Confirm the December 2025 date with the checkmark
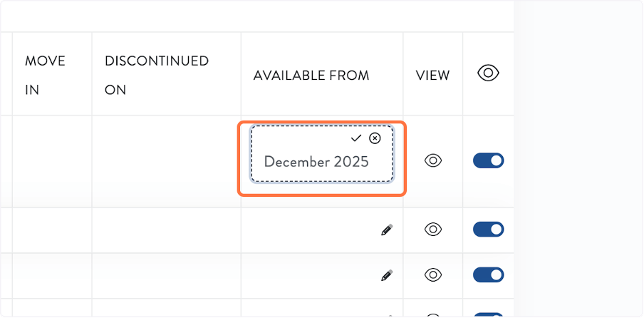The height and width of the screenshot is (318, 644). click(x=356, y=138)
